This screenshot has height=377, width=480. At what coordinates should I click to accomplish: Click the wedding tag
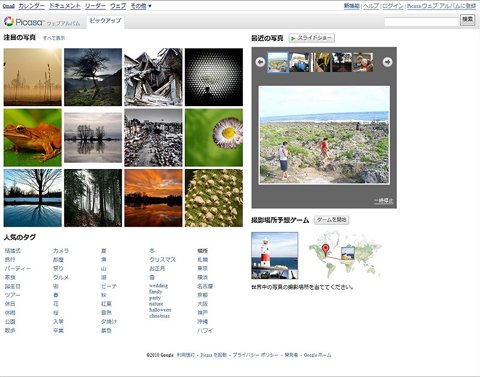pos(158,286)
